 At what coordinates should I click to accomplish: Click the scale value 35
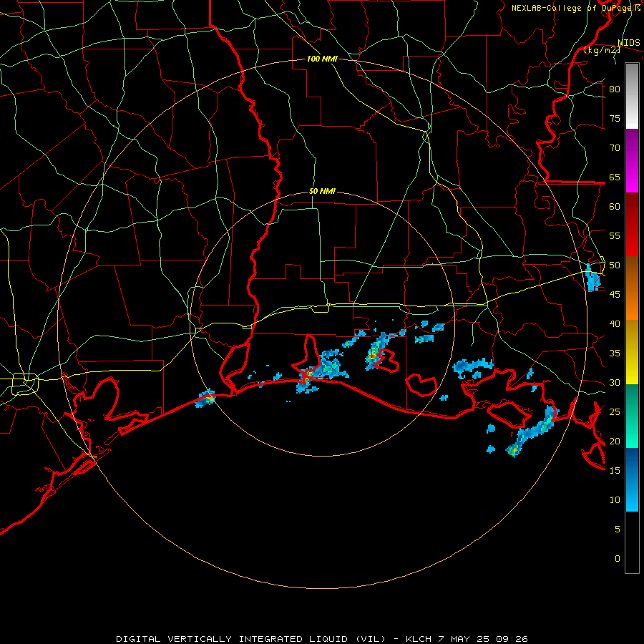pyautogui.click(x=615, y=353)
